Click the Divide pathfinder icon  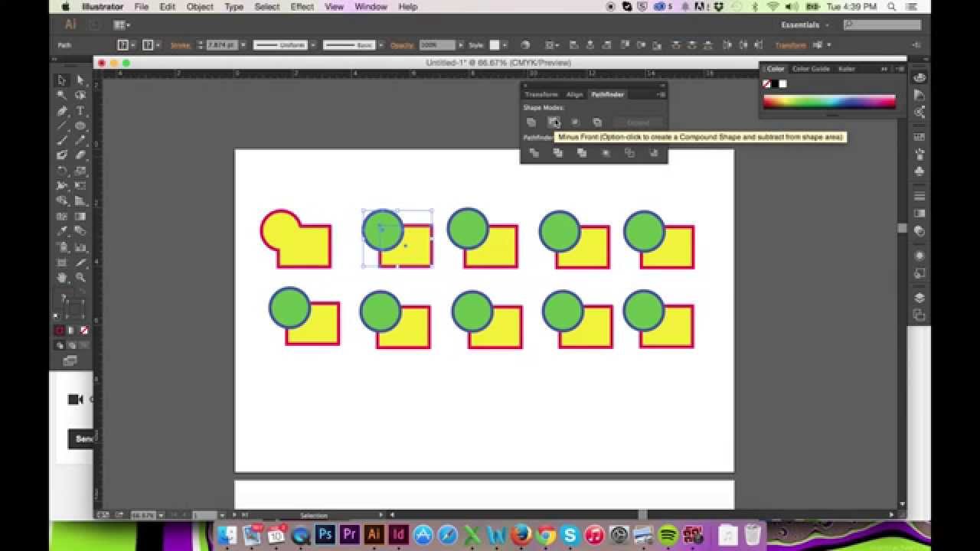[x=534, y=153]
